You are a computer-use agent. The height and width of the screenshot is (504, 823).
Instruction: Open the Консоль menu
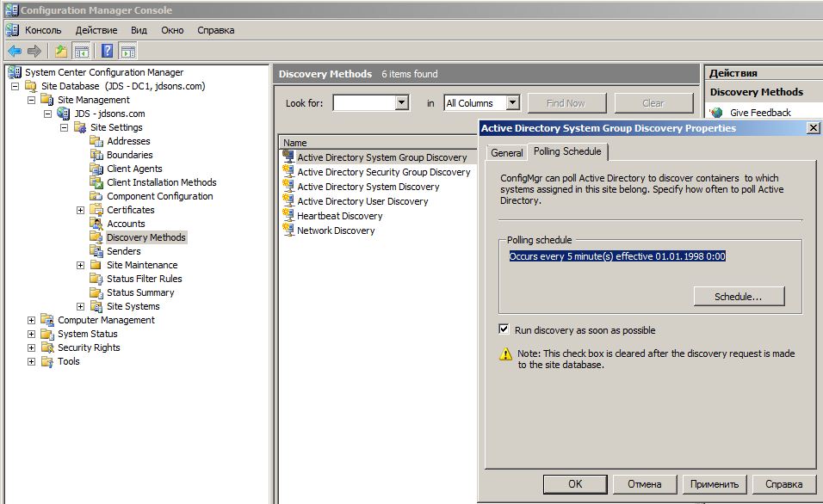point(43,30)
